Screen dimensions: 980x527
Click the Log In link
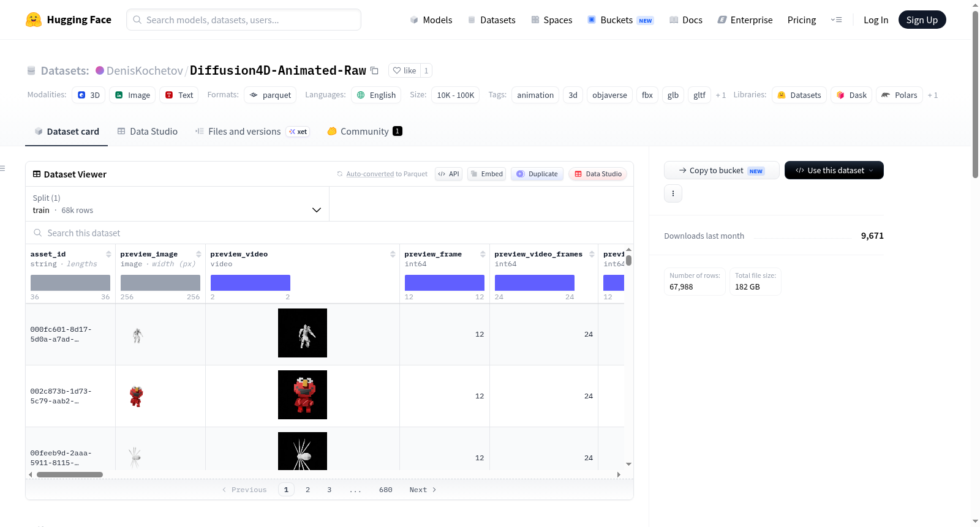click(876, 20)
